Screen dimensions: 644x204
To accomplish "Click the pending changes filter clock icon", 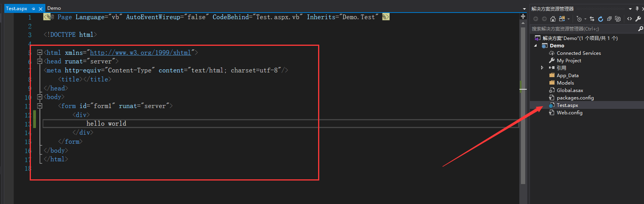I will coord(580,19).
